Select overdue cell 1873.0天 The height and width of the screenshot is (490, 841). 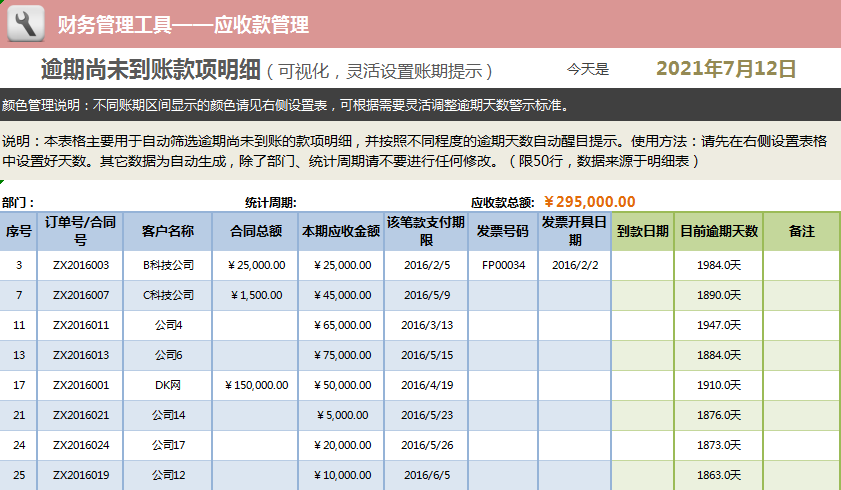(719, 445)
